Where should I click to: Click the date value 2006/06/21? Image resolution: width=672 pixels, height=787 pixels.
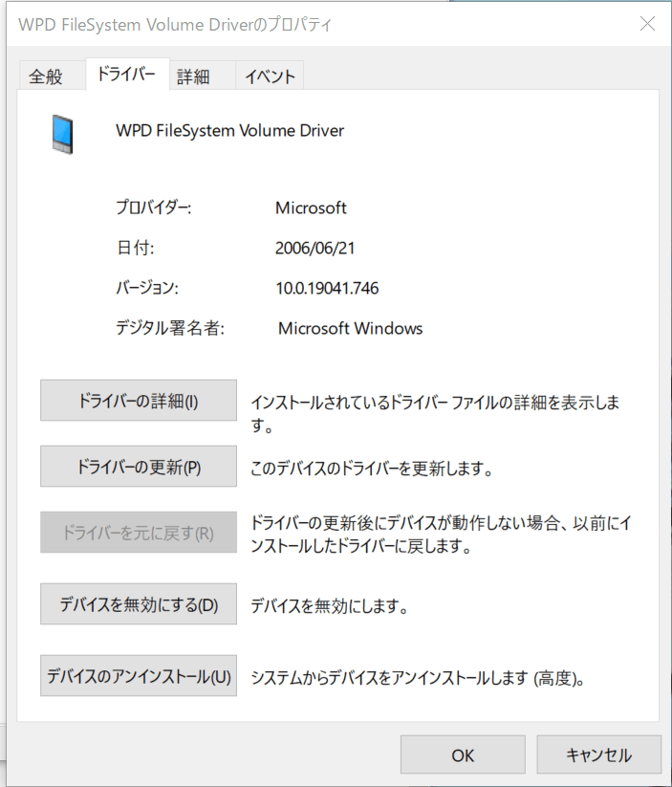314,248
